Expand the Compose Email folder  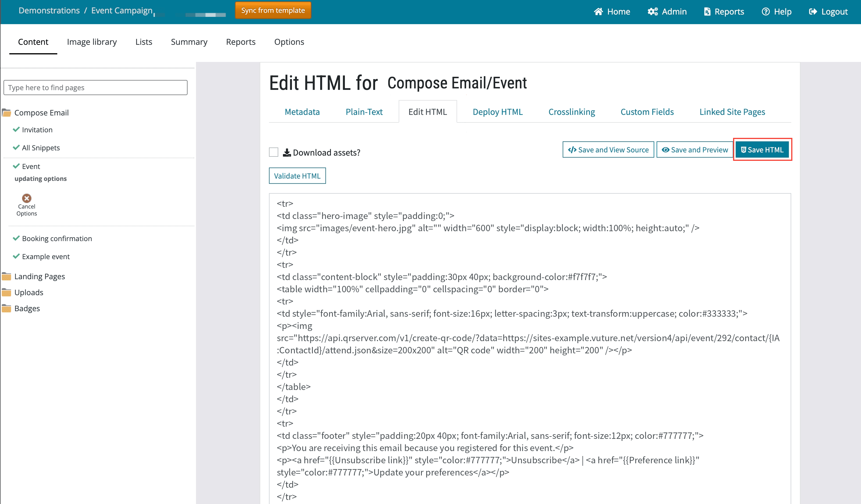click(x=6, y=113)
